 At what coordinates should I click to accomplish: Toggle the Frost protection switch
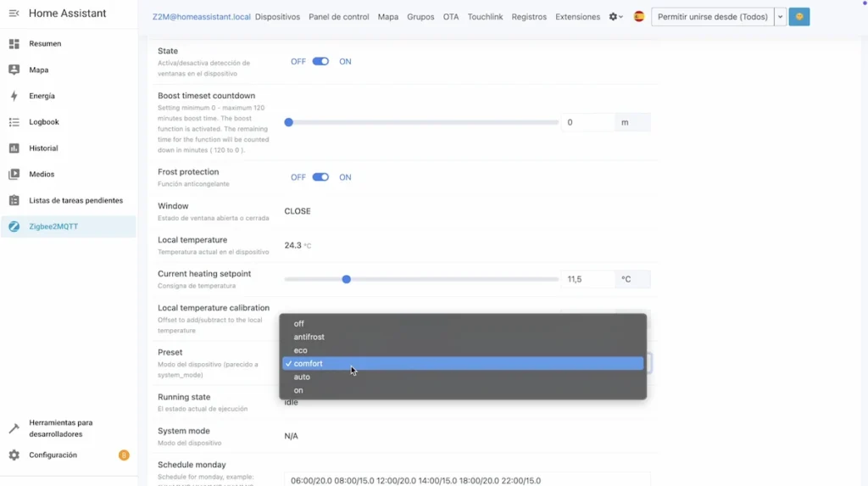[x=320, y=177]
